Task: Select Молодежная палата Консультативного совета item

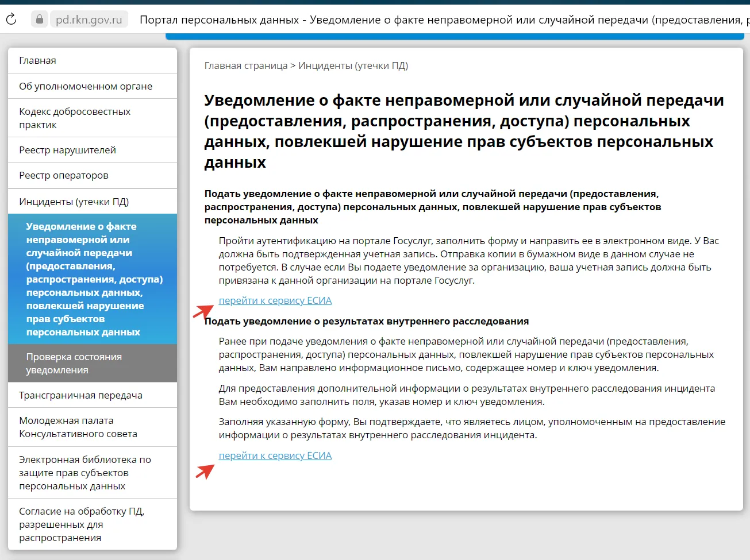Action: click(x=78, y=427)
